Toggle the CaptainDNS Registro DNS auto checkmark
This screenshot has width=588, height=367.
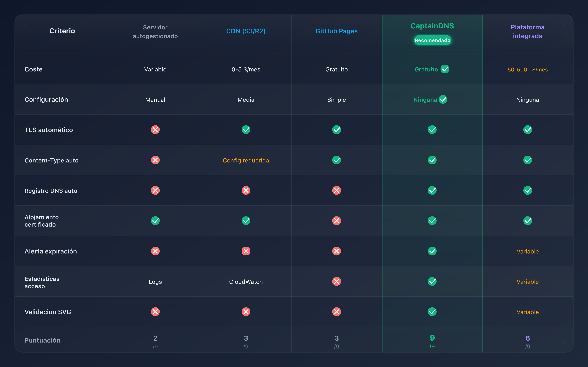[x=432, y=190]
